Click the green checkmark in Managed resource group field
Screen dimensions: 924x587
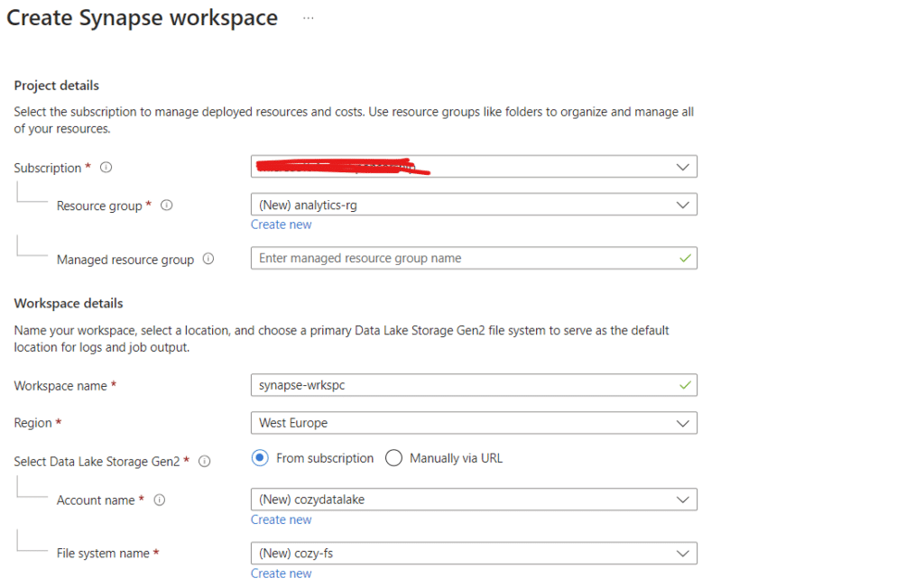coord(685,258)
